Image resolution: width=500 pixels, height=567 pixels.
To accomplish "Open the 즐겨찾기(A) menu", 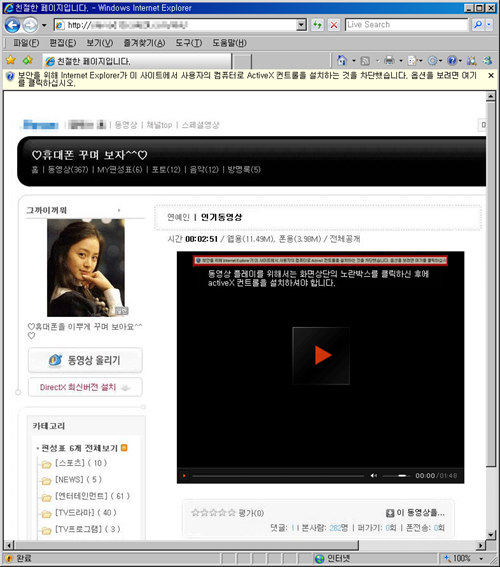I will (144, 43).
